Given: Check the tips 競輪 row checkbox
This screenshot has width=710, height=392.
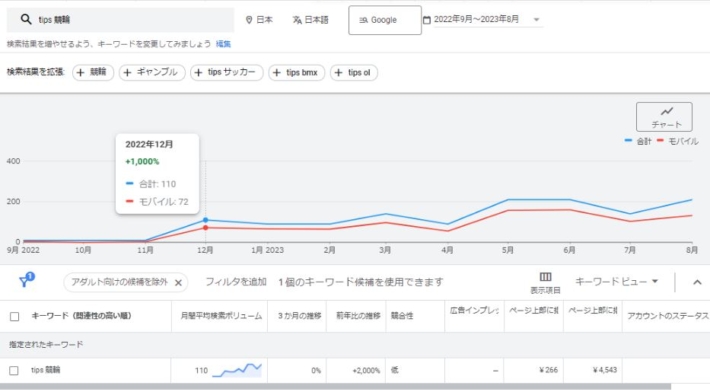Looking at the screenshot, I should point(14,370).
